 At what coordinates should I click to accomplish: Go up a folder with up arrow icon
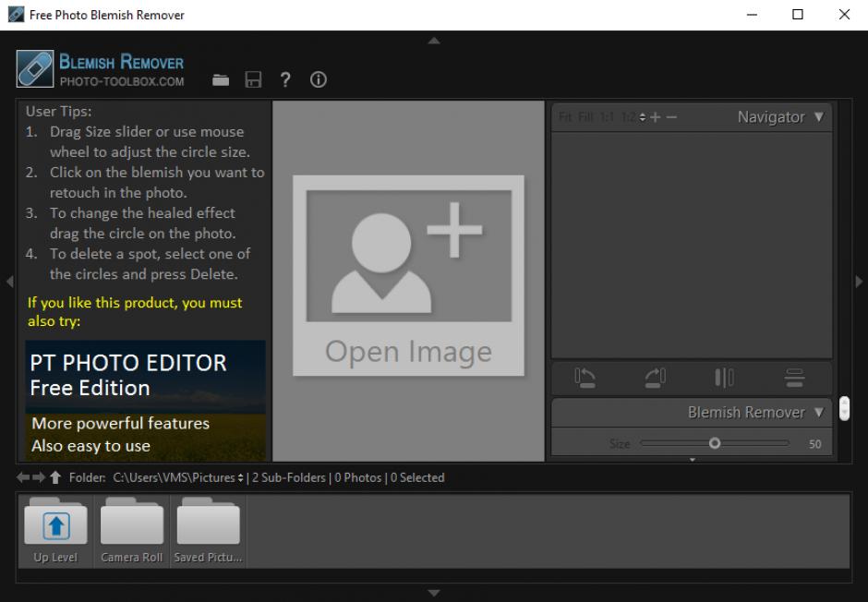click(55, 477)
